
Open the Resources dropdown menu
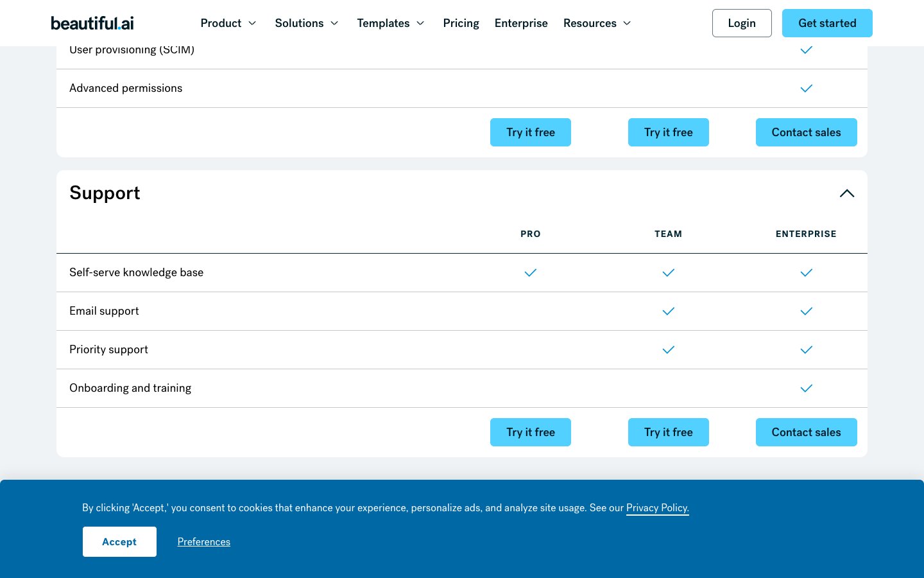(x=597, y=23)
